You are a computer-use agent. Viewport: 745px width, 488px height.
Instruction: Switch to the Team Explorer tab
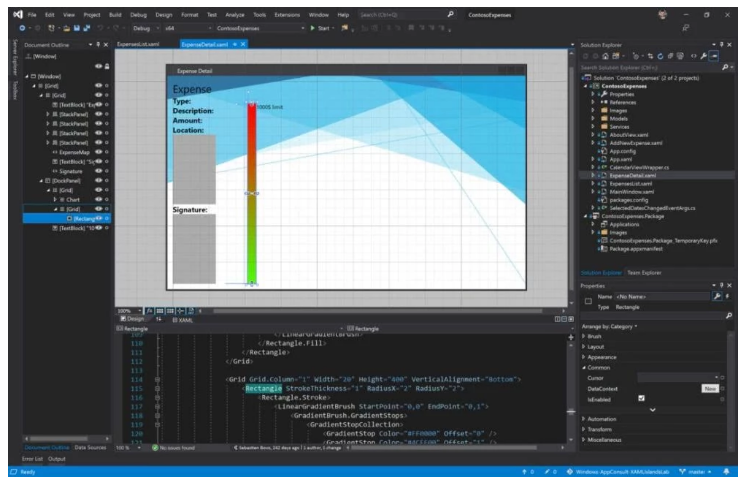click(x=644, y=272)
